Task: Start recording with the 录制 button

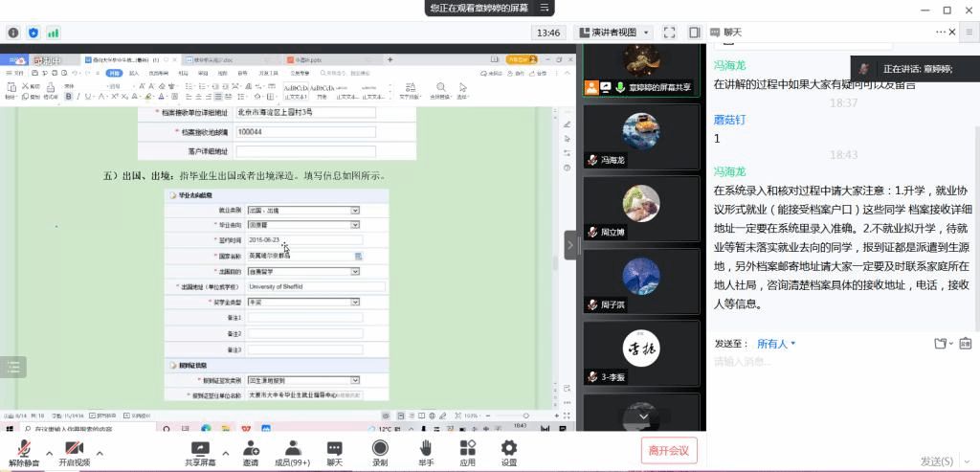Action: [380, 448]
